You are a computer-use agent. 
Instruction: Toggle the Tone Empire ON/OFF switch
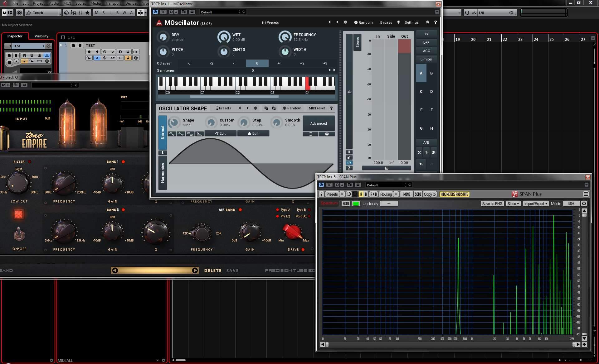pyautogui.click(x=19, y=234)
